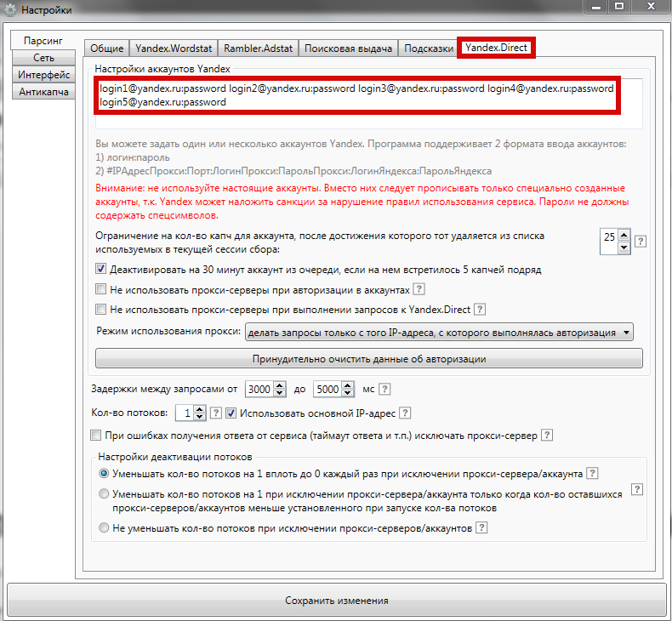Click into Yandex accounts login list field
Image resolution: width=672 pixels, height=621 pixels.
click(x=369, y=103)
